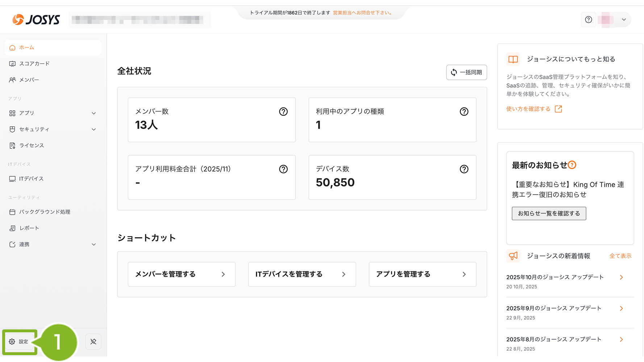Go to スコアカード in sidebar
This screenshot has height=362, width=644.
pos(34,64)
